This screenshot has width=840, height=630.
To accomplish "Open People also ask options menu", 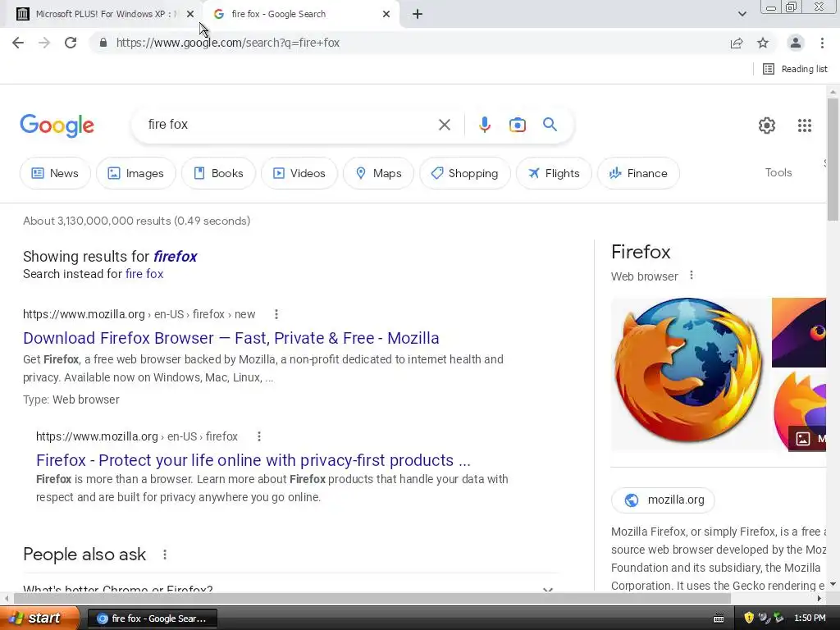I will click(165, 555).
